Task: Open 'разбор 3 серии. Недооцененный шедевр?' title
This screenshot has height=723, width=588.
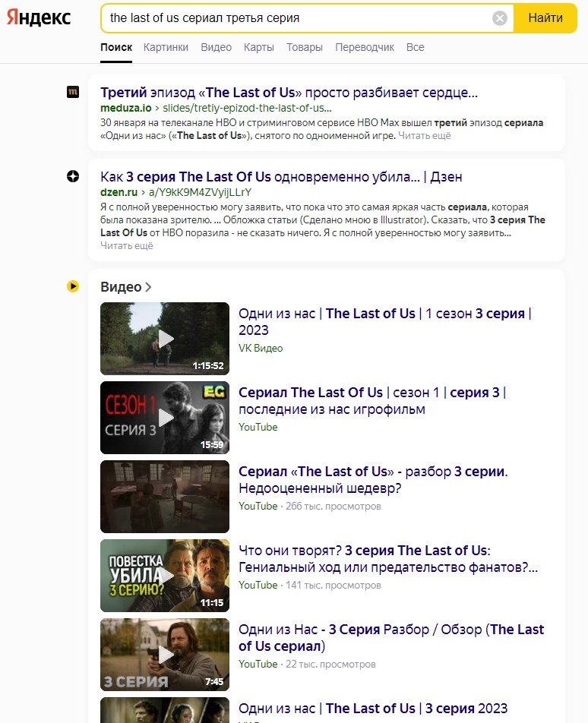Action: pos(373,479)
